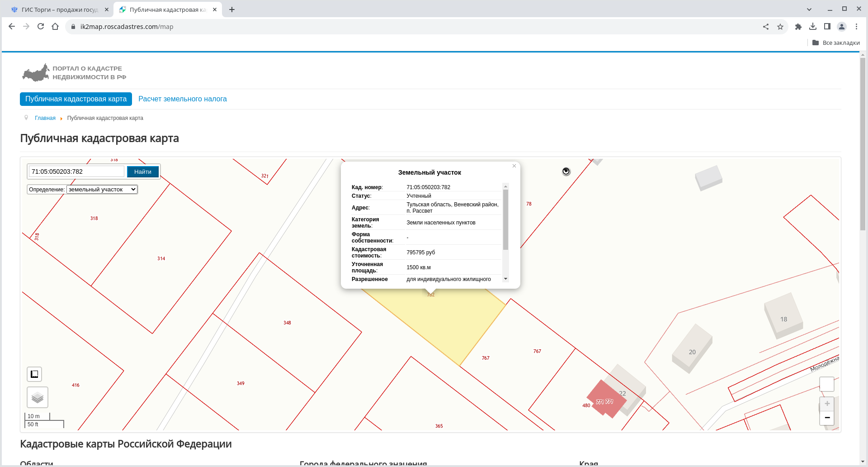
Task: Open the Chrome three-dot menu
Action: (x=856, y=27)
